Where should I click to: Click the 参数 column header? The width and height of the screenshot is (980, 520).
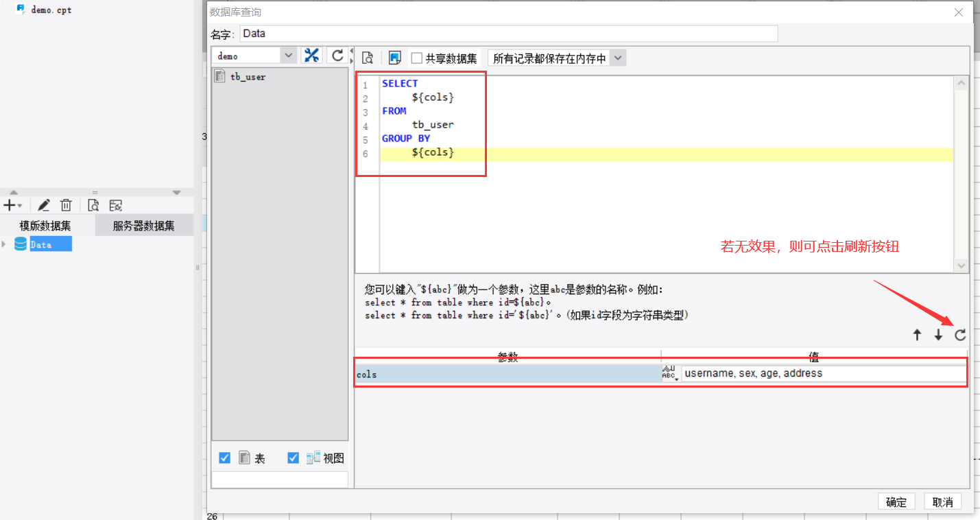tap(508, 356)
